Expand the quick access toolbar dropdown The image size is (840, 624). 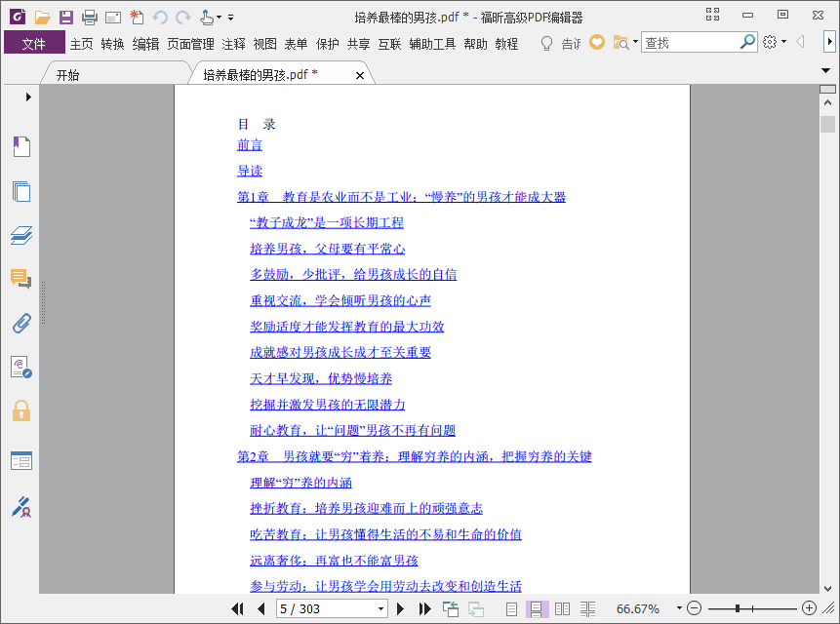click(230, 18)
